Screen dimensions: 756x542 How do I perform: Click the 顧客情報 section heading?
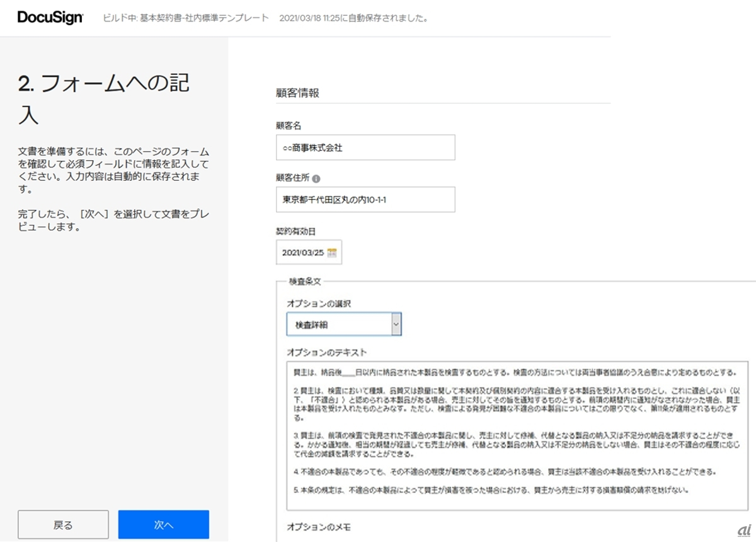(x=297, y=93)
